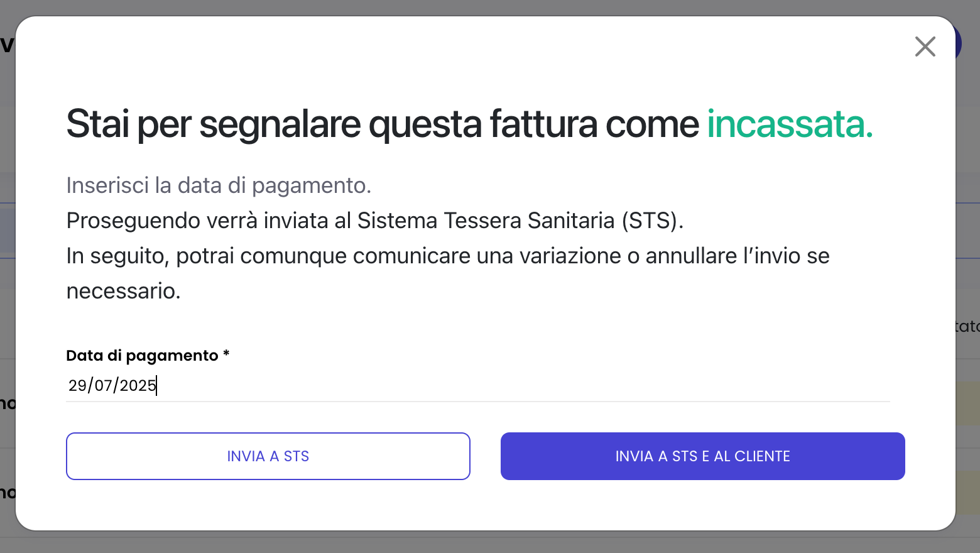
Task: Click the (STS) abbreviation in the paragraph
Action: coord(653,221)
